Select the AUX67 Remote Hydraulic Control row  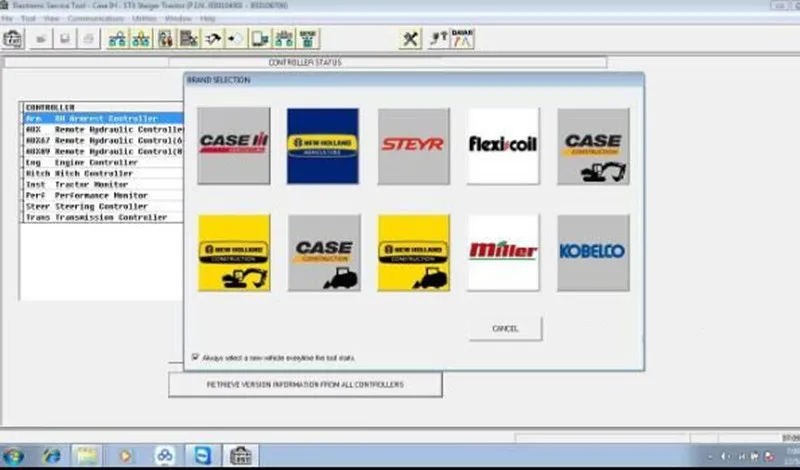104,140
